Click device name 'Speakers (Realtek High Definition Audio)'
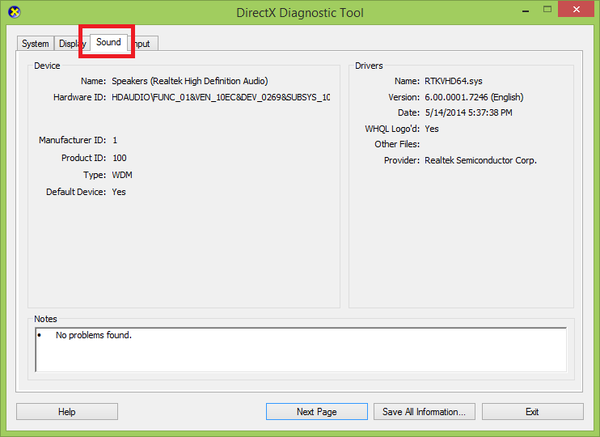This screenshot has width=600, height=437. click(190, 81)
